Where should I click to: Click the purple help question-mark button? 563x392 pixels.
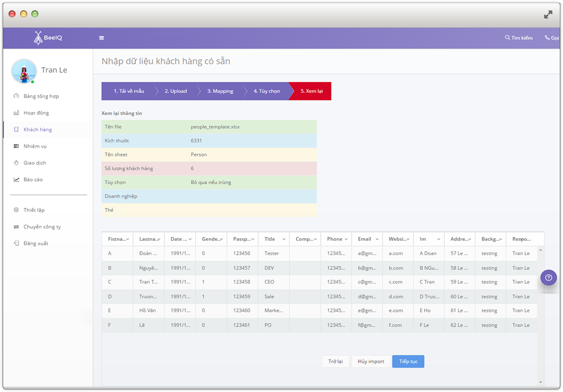coord(548,277)
